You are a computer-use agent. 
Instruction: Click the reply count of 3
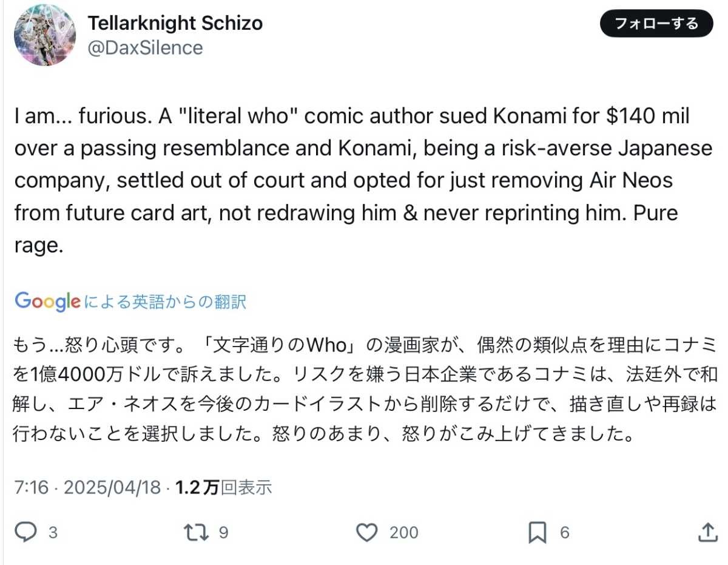click(53, 533)
